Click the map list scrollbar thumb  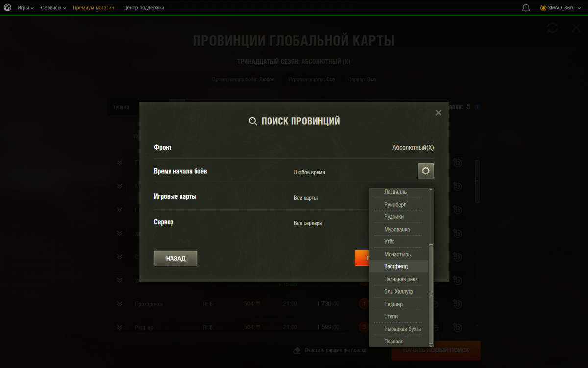pyautogui.click(x=431, y=293)
